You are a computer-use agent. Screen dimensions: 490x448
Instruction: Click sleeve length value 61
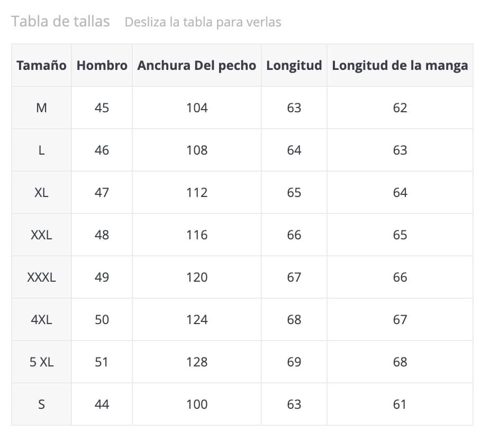pos(400,405)
